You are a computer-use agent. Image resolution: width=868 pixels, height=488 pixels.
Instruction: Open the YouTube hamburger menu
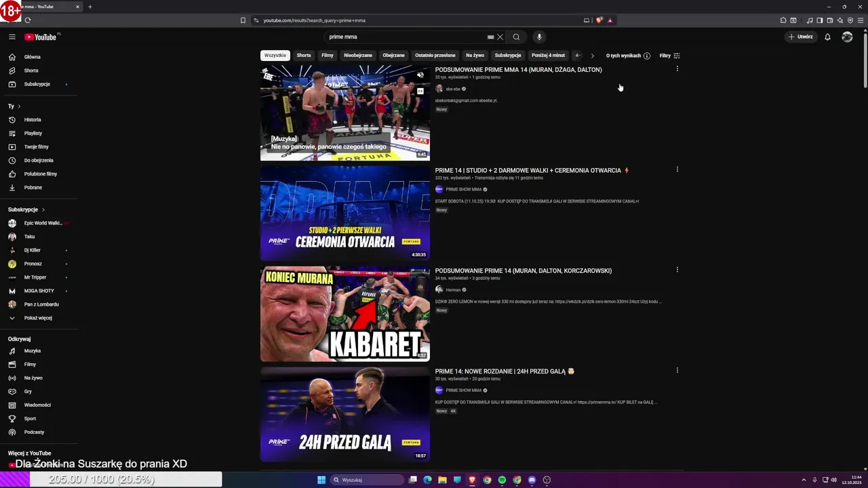[12, 37]
